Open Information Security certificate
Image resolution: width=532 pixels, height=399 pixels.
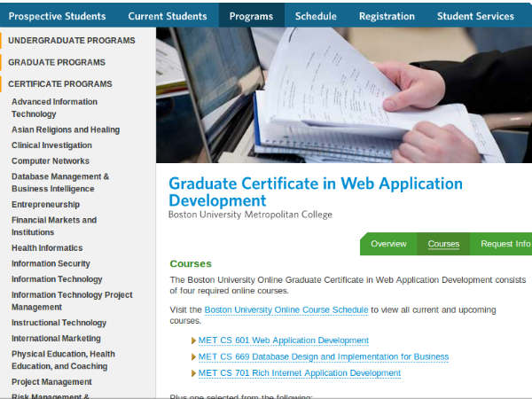pyautogui.click(x=51, y=263)
